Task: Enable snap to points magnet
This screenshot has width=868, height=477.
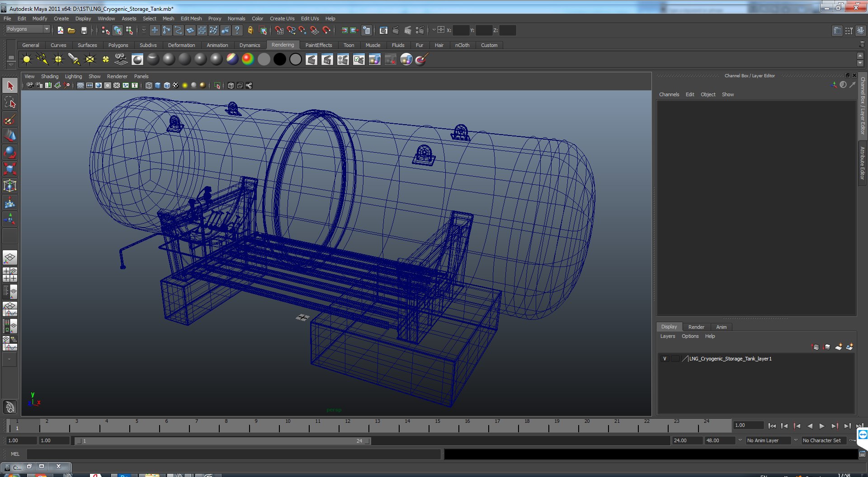Action: (302, 30)
